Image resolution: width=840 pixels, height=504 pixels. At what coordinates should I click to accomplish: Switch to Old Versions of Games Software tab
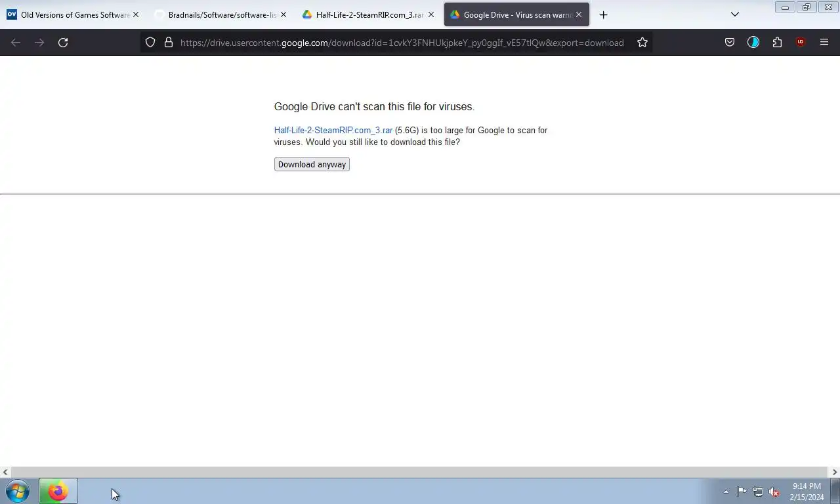[72, 14]
